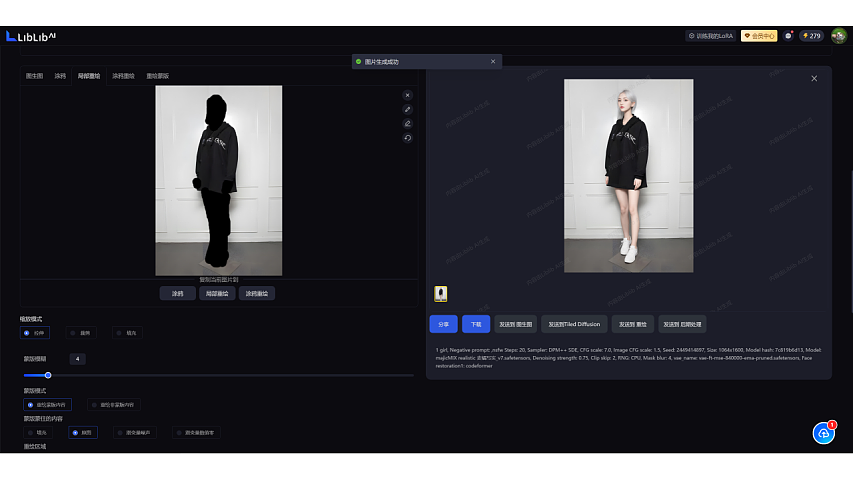Select the brush pen tool on the canvas
The width and height of the screenshot is (853, 480).
pyautogui.click(x=407, y=109)
